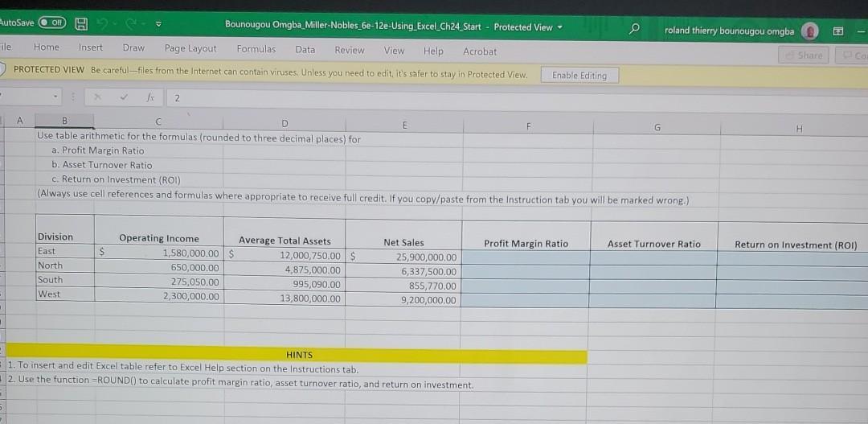Select the cell containing 12,000,750.00
Image resolution: width=868 pixels, height=424 pixels.
pos(285,256)
